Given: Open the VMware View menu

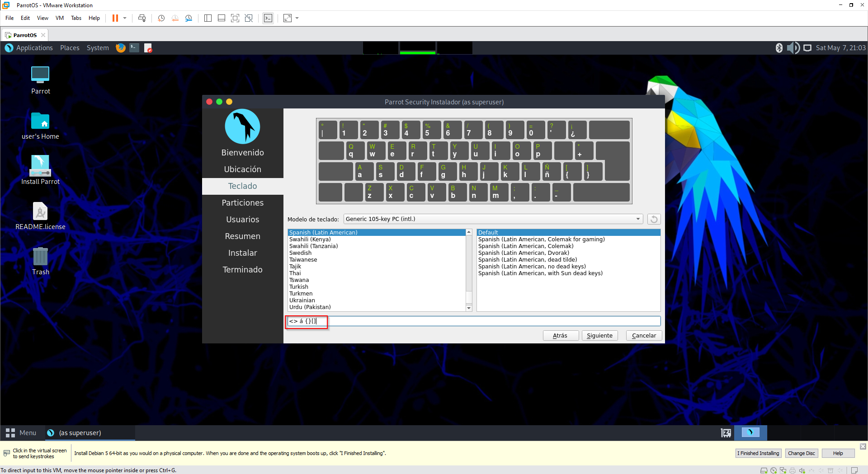Looking at the screenshot, I should coord(42,18).
